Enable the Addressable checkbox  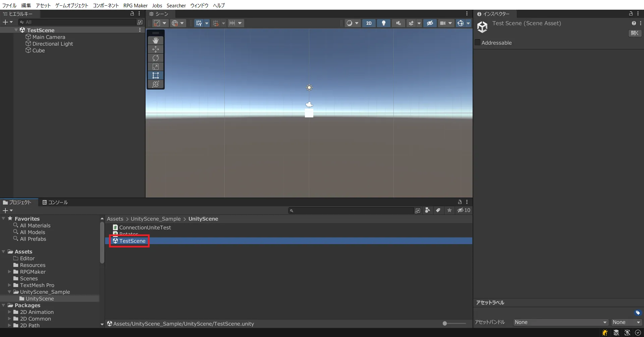[478, 43]
